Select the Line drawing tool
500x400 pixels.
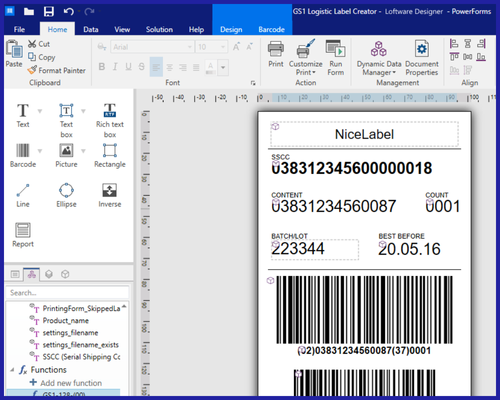[x=23, y=195]
